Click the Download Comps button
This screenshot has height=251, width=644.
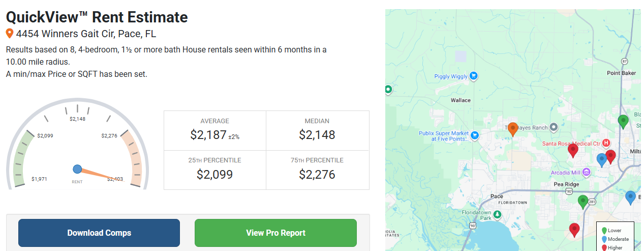click(99, 233)
